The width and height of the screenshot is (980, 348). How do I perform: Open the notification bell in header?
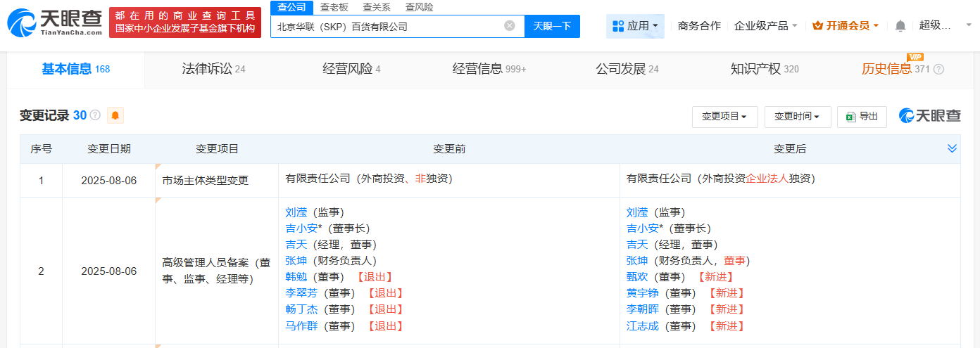[x=900, y=26]
